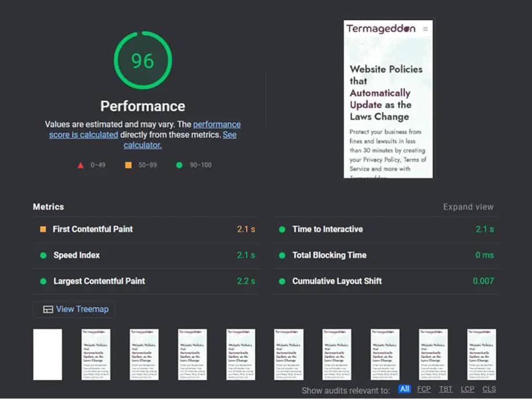Open the View Treemap button

[75, 309]
